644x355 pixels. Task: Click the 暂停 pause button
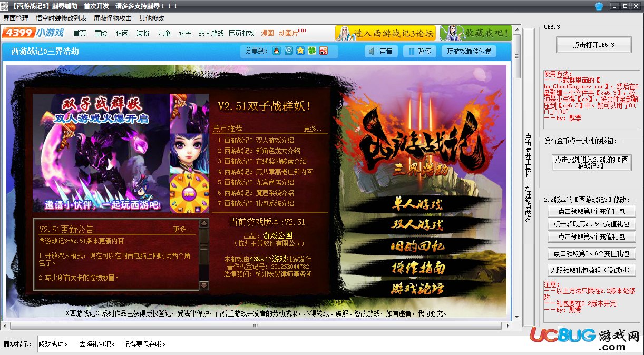click(x=420, y=51)
